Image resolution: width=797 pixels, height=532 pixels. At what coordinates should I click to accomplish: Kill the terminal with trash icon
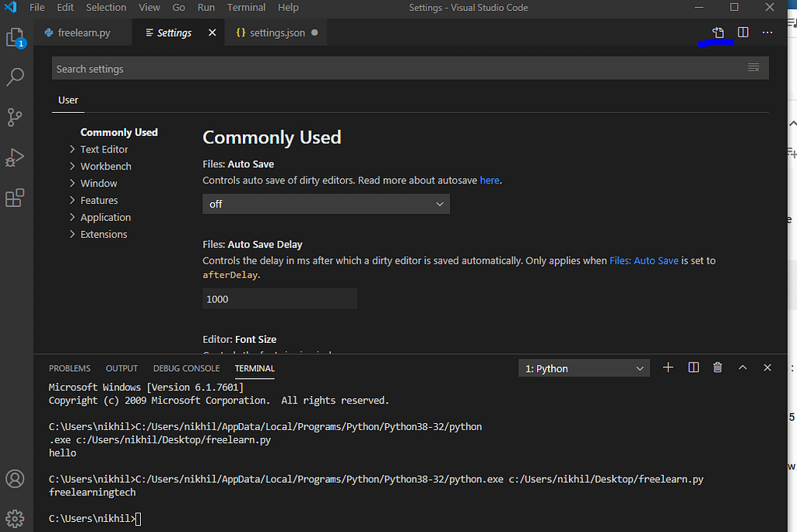pyautogui.click(x=718, y=367)
